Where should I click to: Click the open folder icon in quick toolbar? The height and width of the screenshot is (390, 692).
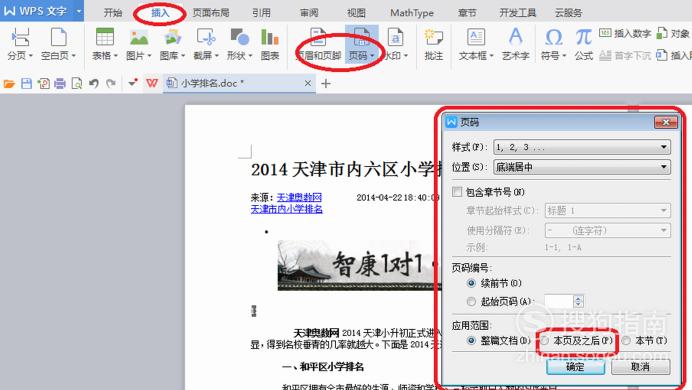[x=9, y=83]
